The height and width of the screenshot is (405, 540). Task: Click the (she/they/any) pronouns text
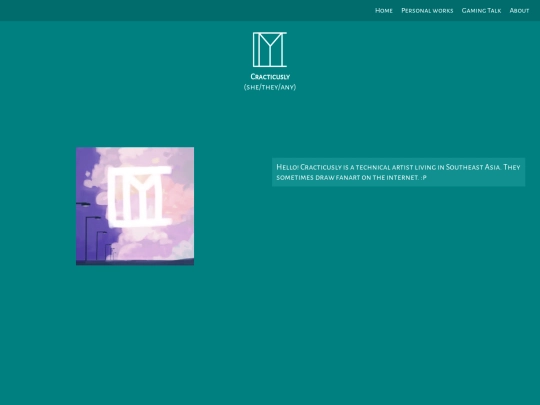270,87
